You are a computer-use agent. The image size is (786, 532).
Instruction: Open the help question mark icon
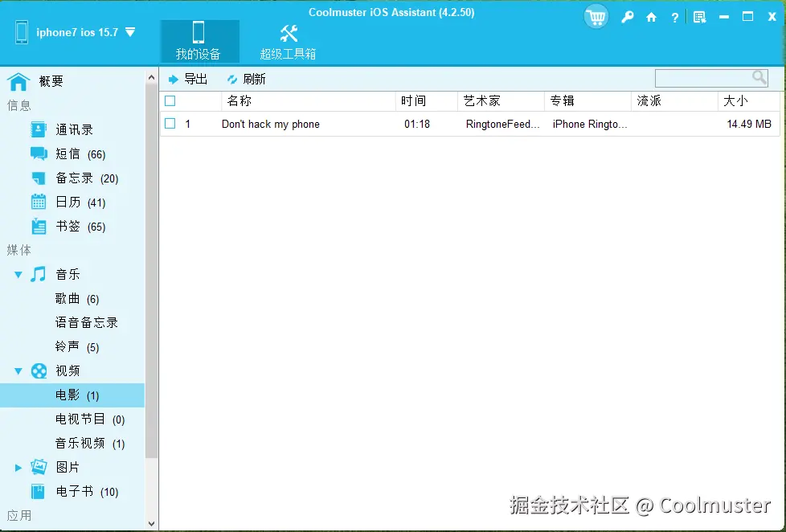675,18
